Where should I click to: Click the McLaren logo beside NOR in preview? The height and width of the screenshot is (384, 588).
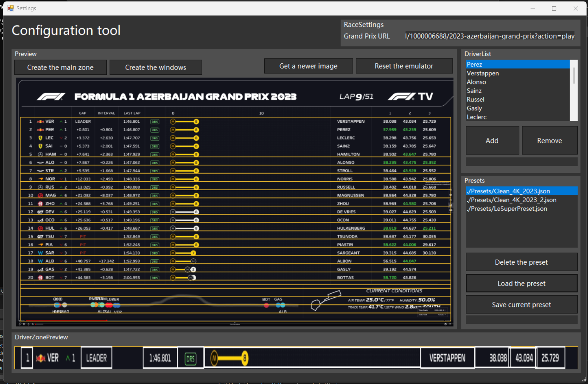tap(41, 179)
